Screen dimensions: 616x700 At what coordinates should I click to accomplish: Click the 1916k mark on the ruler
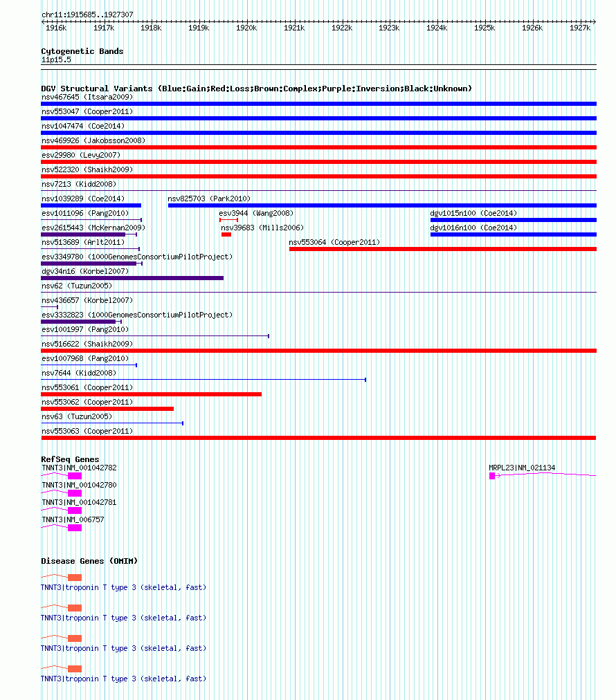tap(56, 28)
